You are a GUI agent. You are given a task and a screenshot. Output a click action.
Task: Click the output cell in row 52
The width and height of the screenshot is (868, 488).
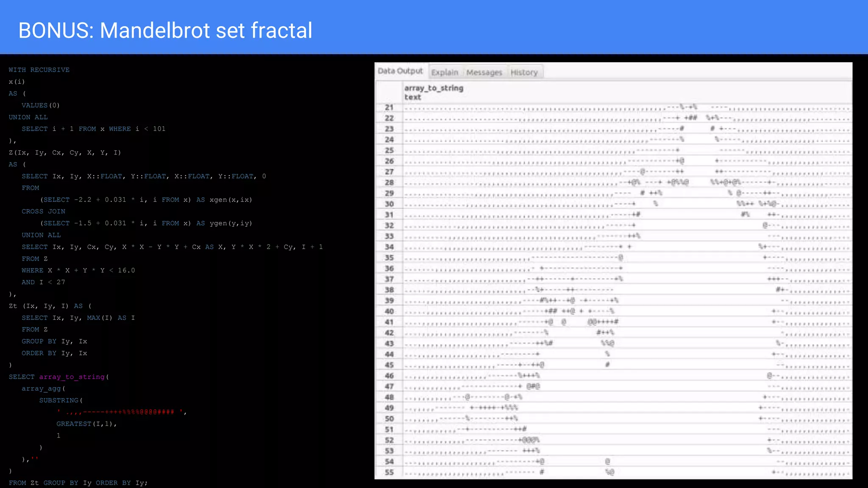(x=626, y=441)
